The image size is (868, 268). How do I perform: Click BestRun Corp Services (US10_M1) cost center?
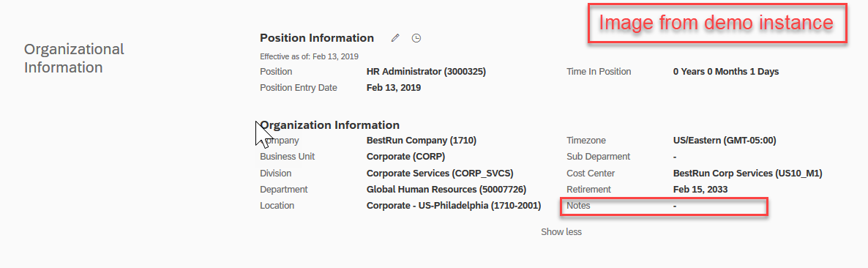point(747,174)
